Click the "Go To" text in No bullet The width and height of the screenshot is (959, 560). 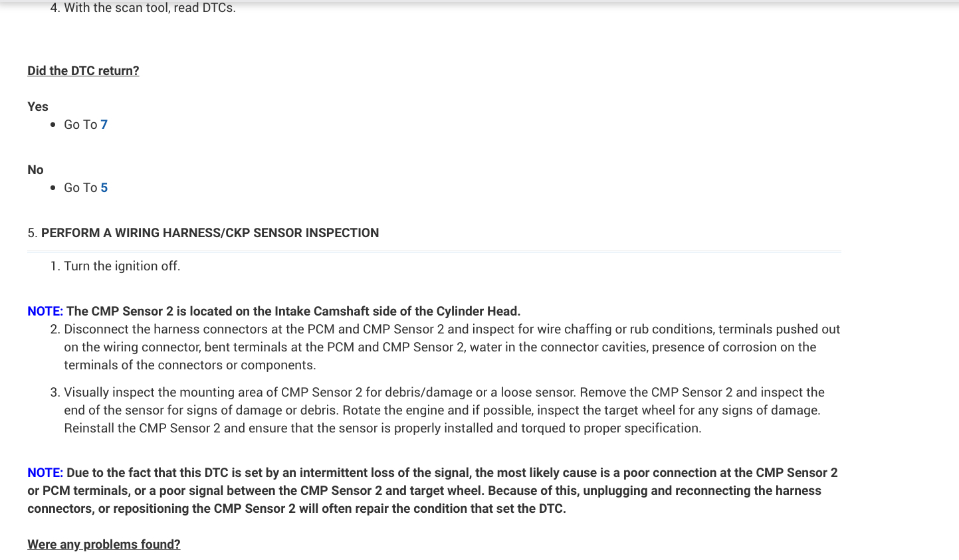[x=80, y=188]
